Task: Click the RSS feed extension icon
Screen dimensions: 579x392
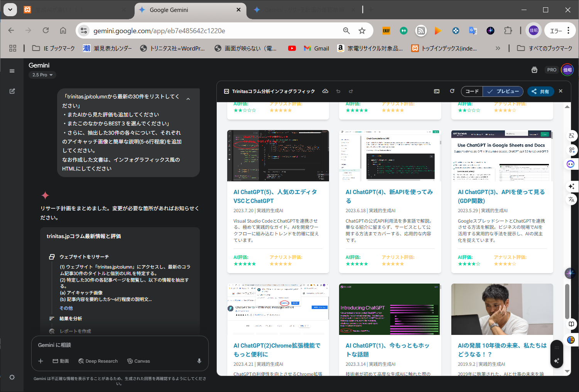Action: (421, 30)
